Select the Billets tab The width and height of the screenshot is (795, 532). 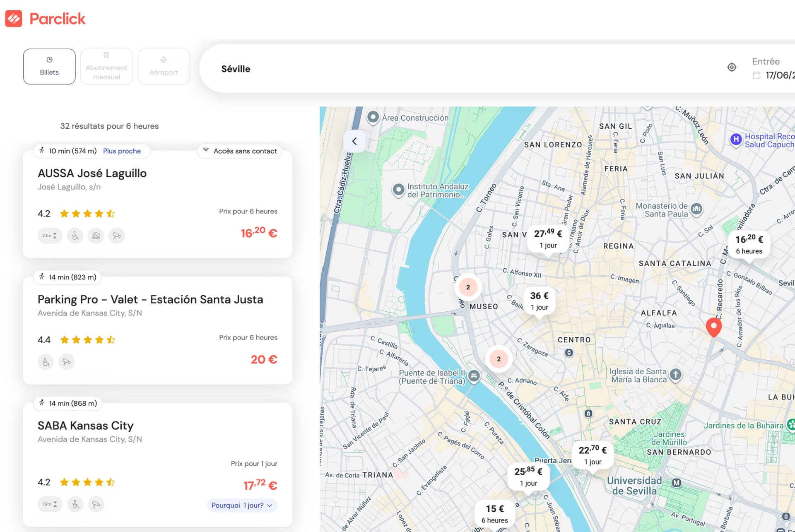click(49, 67)
